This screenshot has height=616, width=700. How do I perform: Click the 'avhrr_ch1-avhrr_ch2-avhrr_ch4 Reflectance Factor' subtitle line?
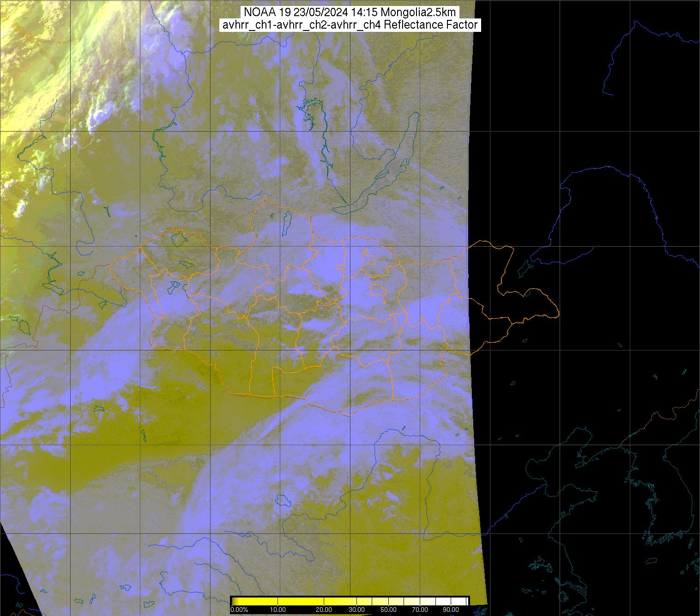[350, 25]
